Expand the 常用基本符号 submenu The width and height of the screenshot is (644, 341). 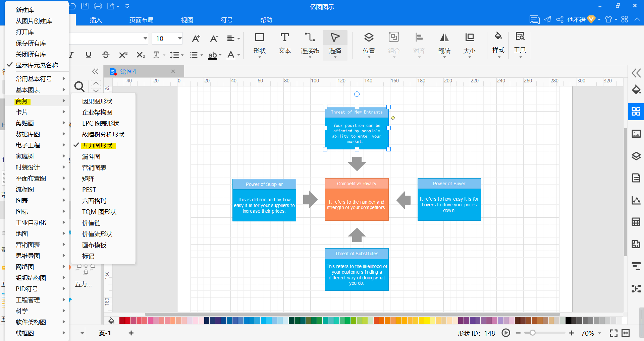(37, 79)
